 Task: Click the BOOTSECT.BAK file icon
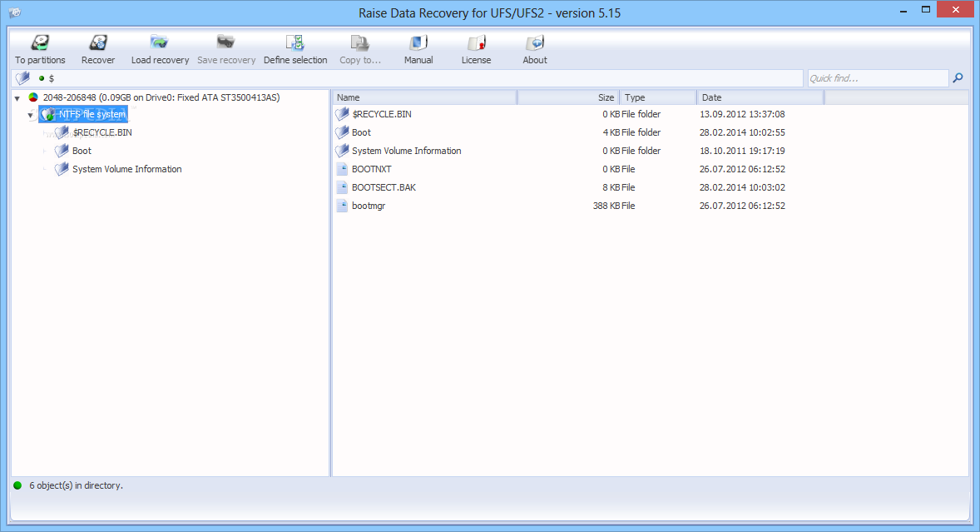coord(342,187)
